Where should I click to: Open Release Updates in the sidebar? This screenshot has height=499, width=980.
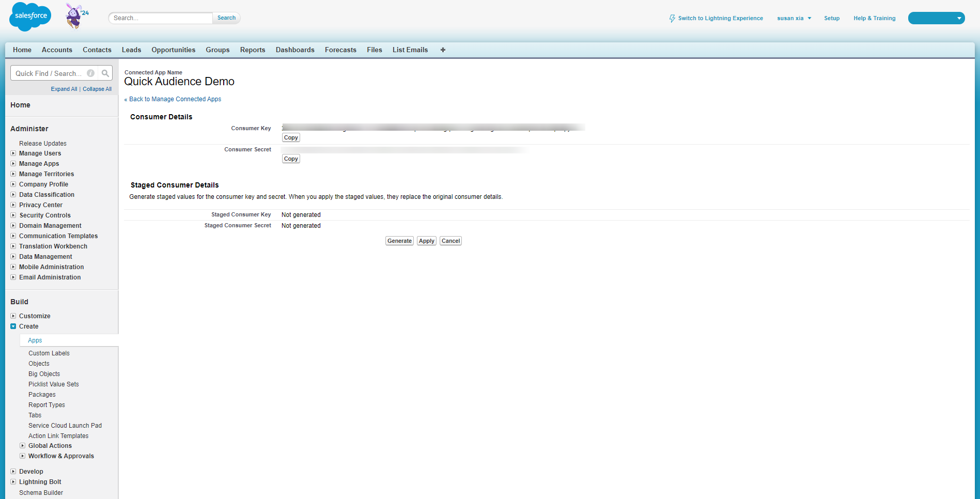pyautogui.click(x=43, y=144)
